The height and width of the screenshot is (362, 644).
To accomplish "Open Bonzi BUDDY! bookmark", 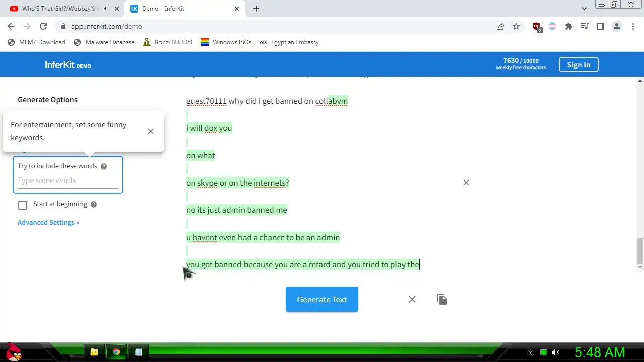I will point(168,42).
